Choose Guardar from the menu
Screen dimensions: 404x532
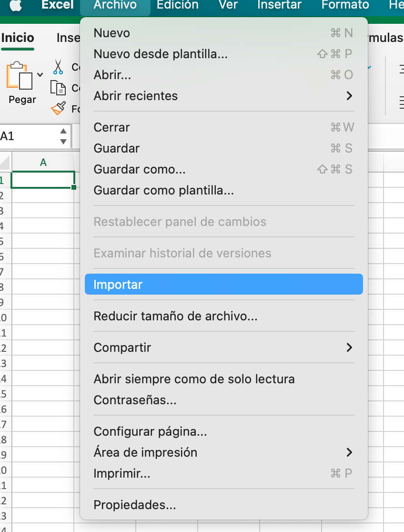[x=224, y=148]
